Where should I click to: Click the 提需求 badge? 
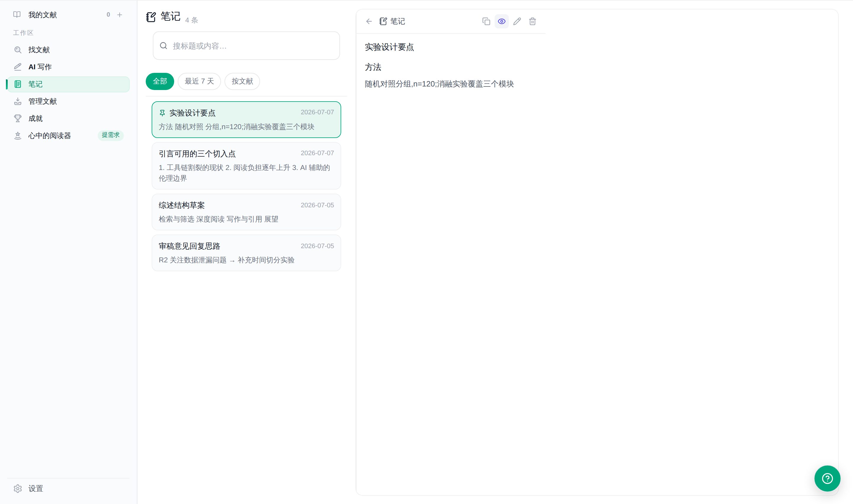(111, 135)
